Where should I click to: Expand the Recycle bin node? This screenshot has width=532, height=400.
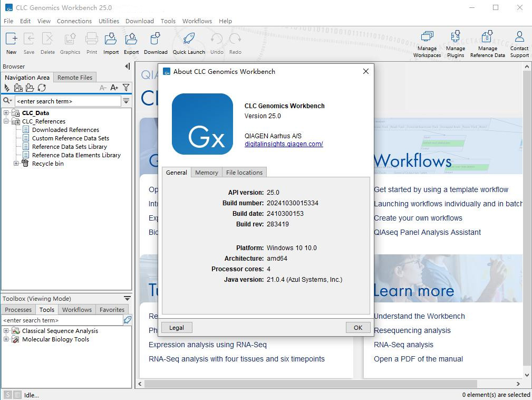pos(16,164)
